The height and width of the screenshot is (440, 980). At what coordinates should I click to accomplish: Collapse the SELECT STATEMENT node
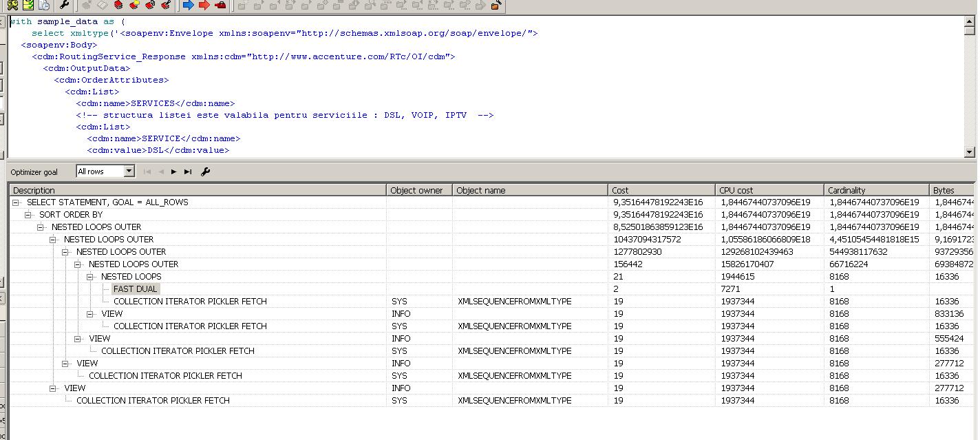pyautogui.click(x=17, y=202)
